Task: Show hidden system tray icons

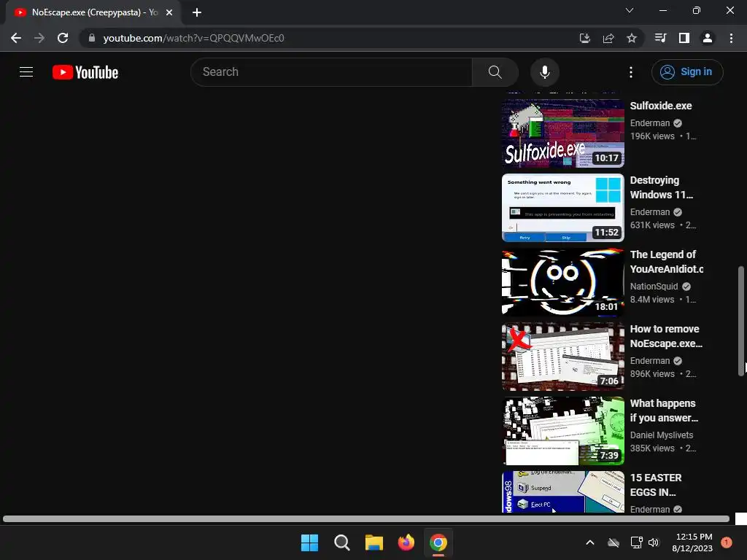Action: pos(589,542)
